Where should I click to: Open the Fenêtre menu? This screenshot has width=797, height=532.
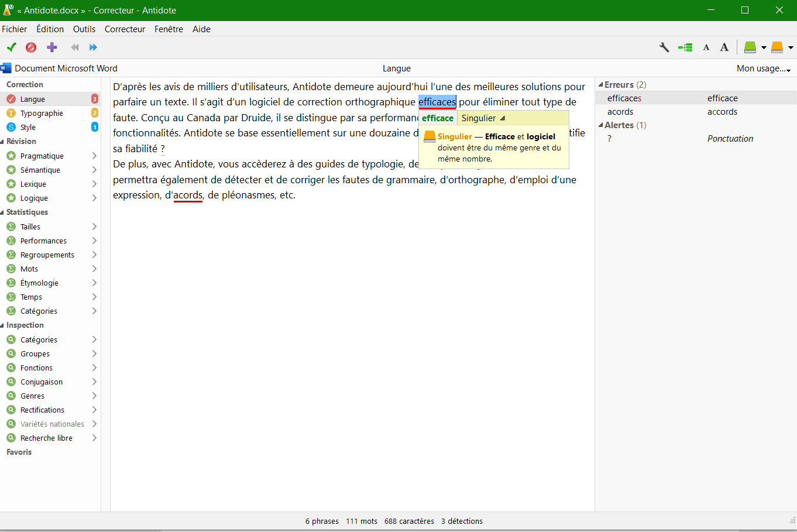[169, 29]
